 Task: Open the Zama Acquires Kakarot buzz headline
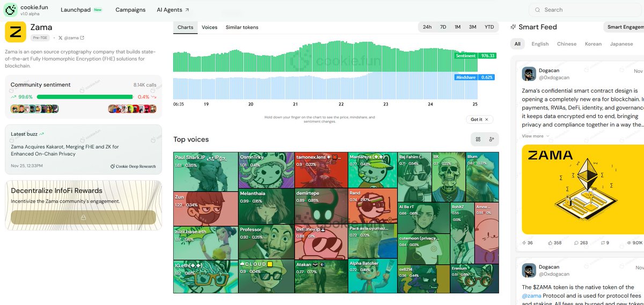tap(65, 150)
